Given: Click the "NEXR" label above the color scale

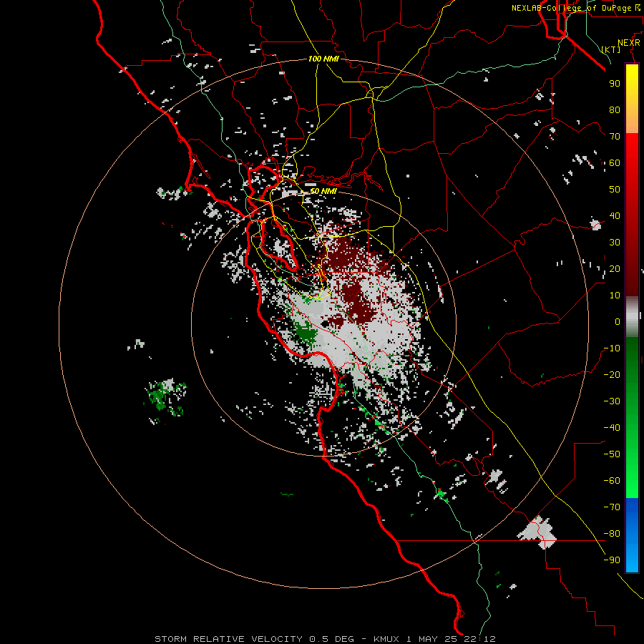Looking at the screenshot, I should point(629,43).
